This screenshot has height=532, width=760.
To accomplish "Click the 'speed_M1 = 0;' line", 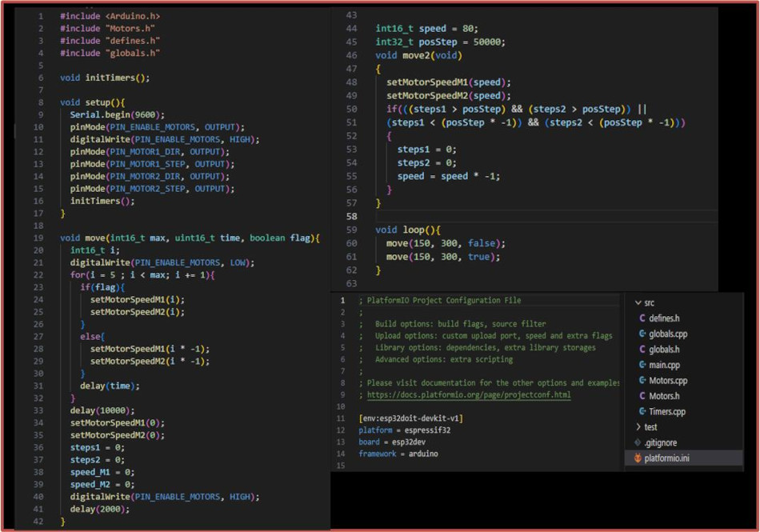I will coord(102,472).
